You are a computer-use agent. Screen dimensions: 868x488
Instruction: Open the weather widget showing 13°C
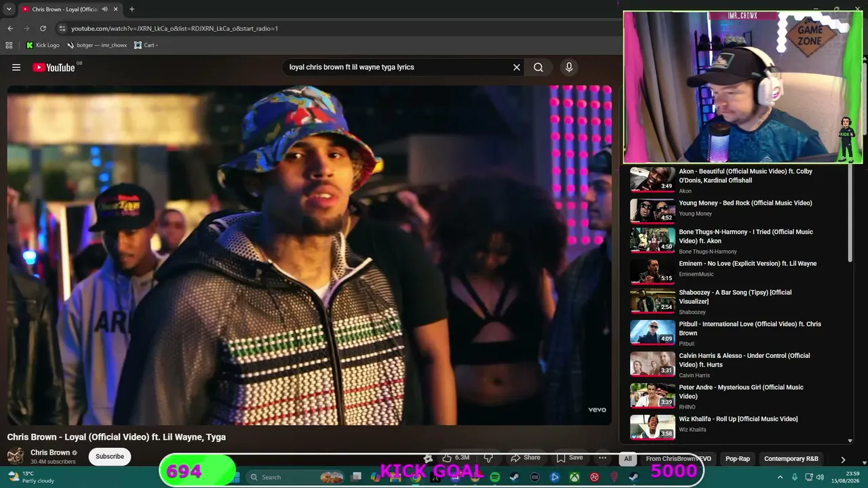click(31, 477)
